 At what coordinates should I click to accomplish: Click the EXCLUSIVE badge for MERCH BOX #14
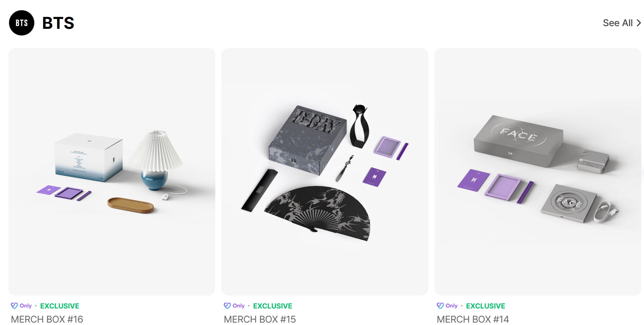pos(485,306)
